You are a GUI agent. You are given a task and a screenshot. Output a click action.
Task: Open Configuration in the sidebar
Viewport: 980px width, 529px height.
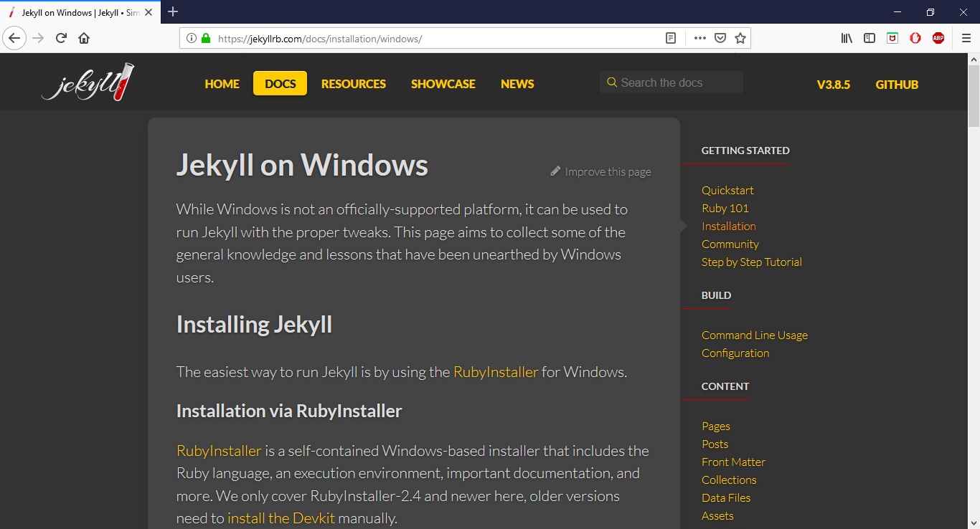click(x=735, y=353)
